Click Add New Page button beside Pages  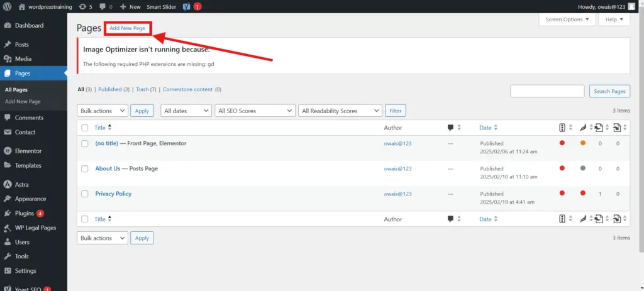coord(127,28)
